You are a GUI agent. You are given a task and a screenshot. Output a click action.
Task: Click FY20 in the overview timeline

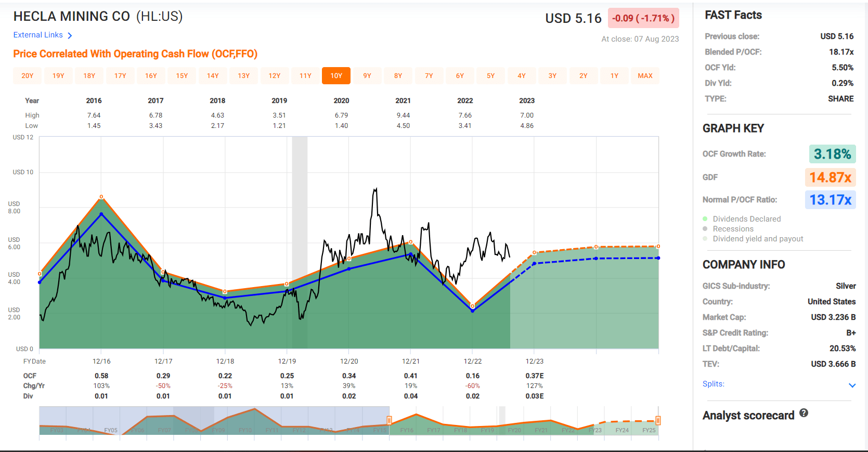514,430
